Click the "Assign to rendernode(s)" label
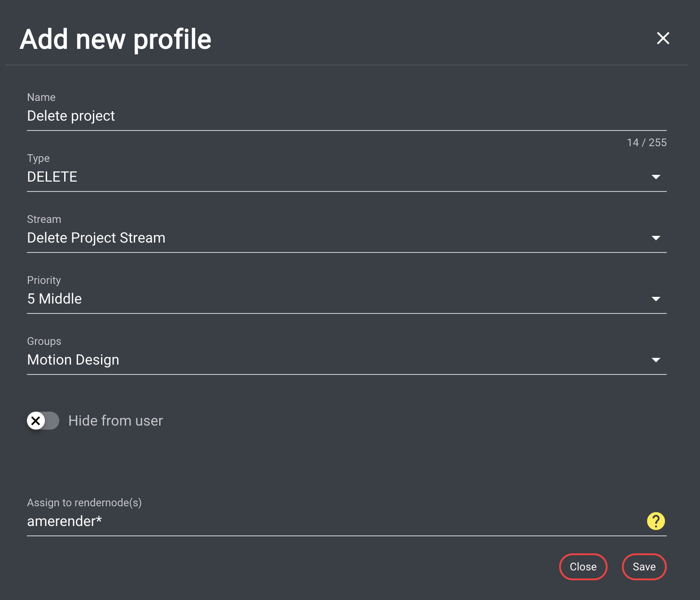700x600 pixels. tap(84, 503)
